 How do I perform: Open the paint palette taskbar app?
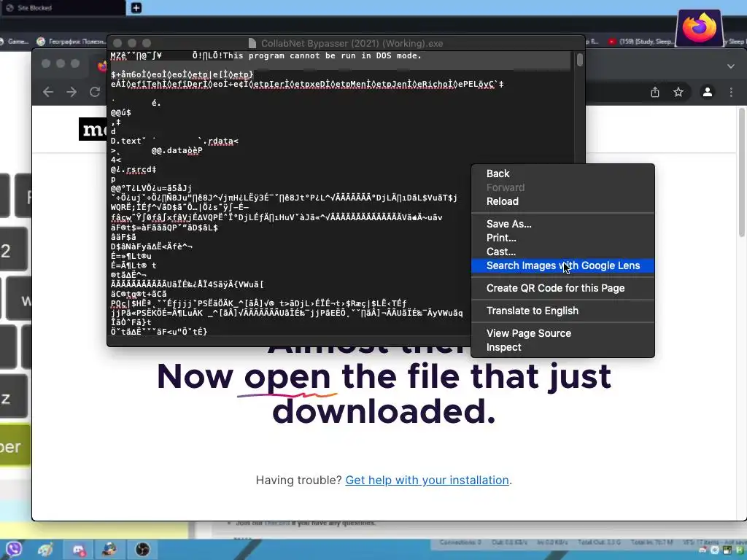[x=46, y=550]
